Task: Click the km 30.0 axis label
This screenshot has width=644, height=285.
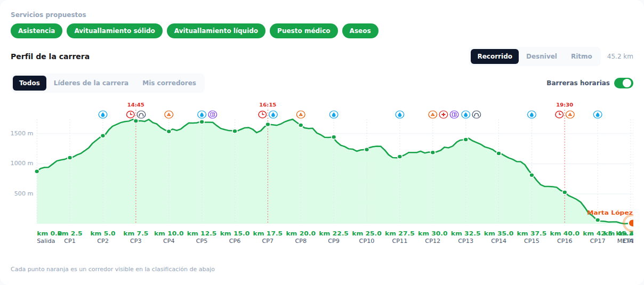Action: tap(433, 233)
